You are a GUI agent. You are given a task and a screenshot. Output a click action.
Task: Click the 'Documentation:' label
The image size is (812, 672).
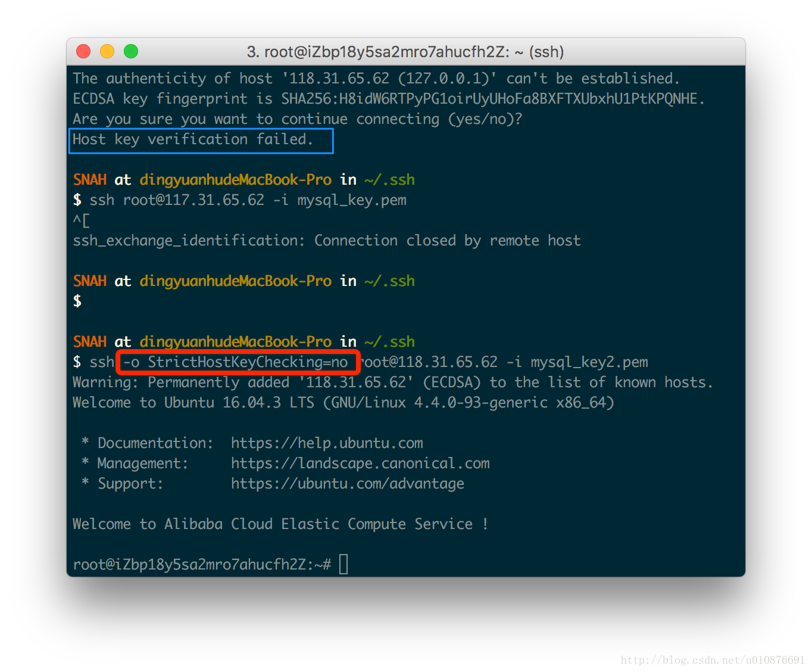click(x=155, y=443)
